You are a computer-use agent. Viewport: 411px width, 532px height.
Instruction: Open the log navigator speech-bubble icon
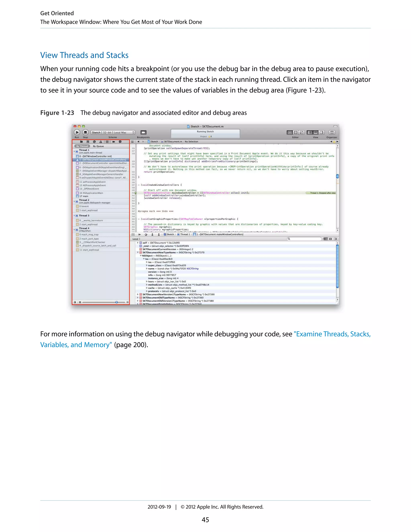pyautogui.click(x=120, y=142)
